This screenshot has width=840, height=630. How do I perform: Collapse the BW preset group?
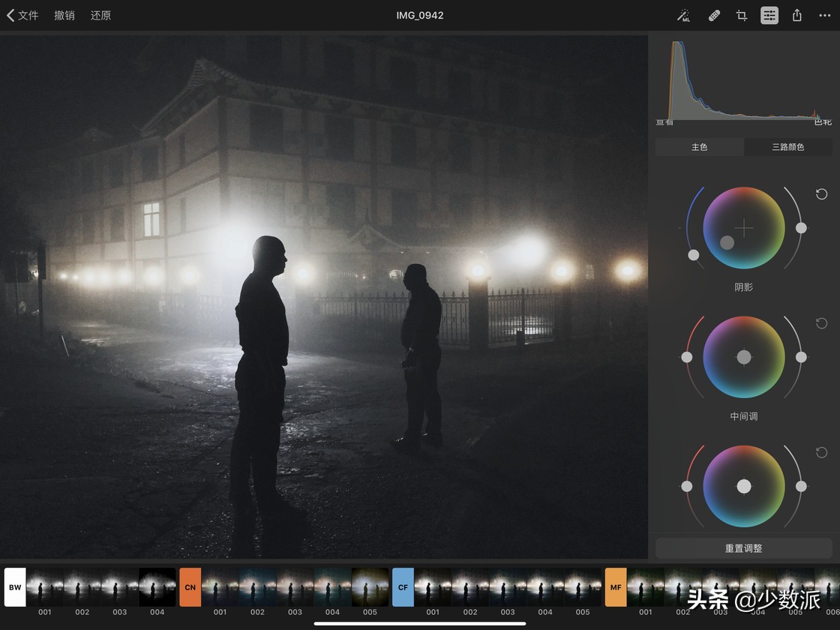(15, 587)
